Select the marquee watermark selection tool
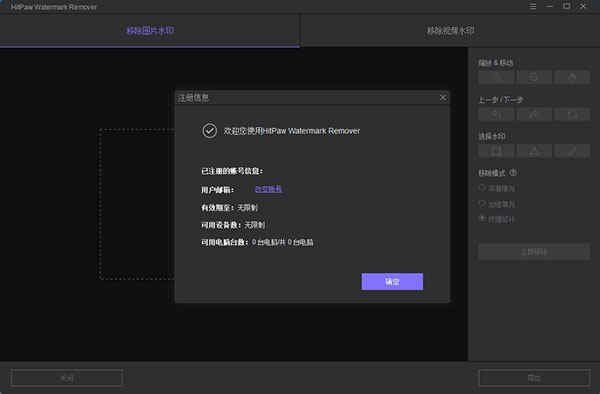The height and width of the screenshot is (394, 600). click(496, 151)
